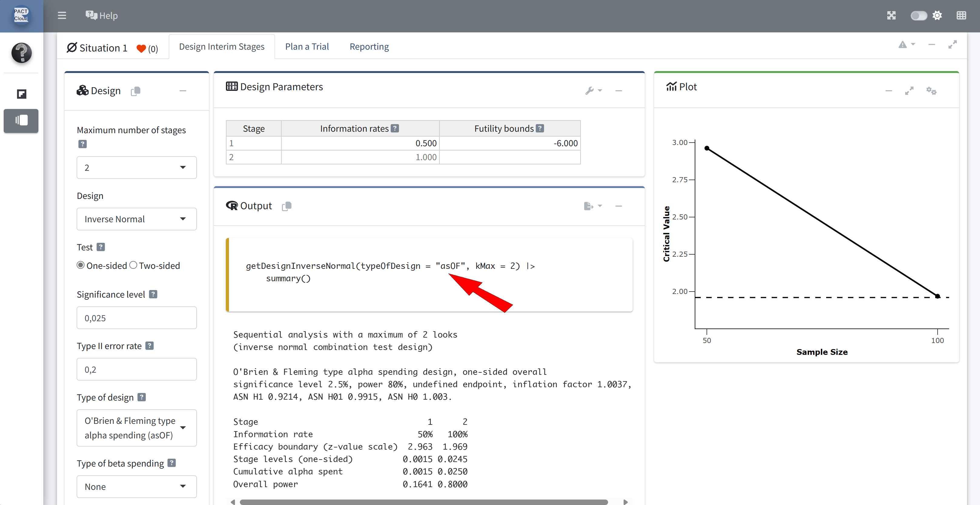Viewport: 980px width, 505px height.
Task: Copy the Output R code
Action: coord(286,206)
